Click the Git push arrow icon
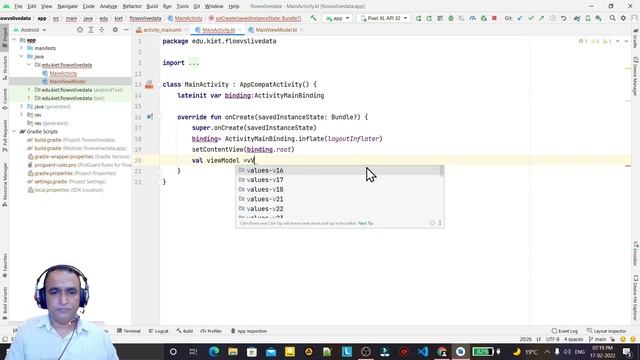Viewport: 640px width, 360px height. click(x=541, y=18)
